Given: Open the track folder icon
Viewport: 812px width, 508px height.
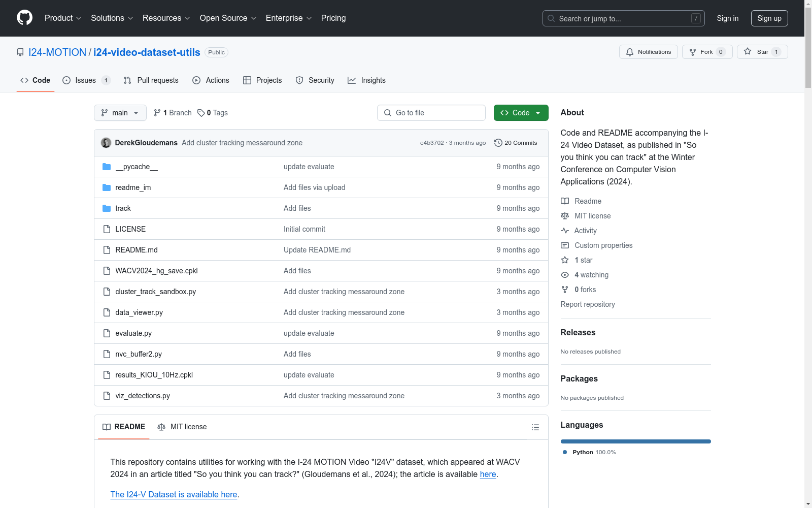Looking at the screenshot, I should 107,208.
